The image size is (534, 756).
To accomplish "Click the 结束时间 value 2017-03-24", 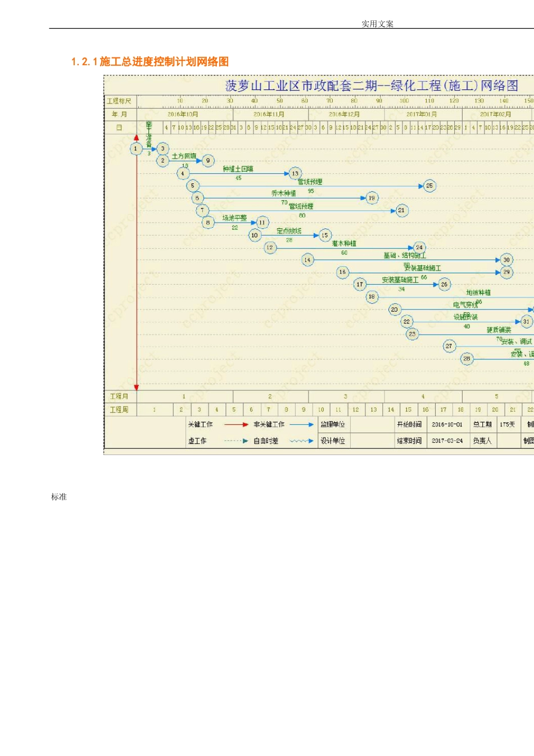I will coord(447,441).
